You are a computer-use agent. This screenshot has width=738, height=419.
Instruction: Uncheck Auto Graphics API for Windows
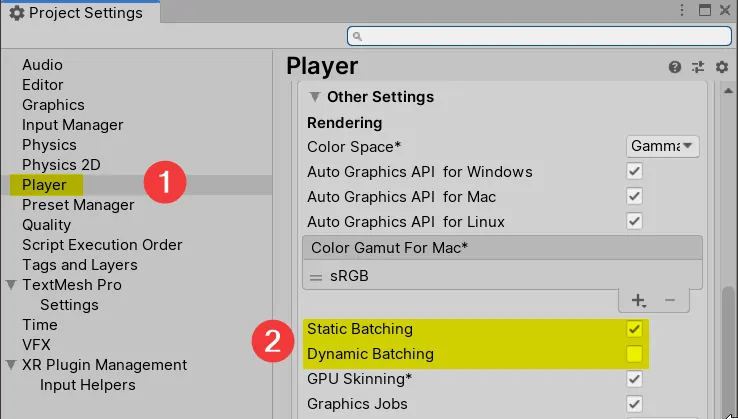coord(634,172)
